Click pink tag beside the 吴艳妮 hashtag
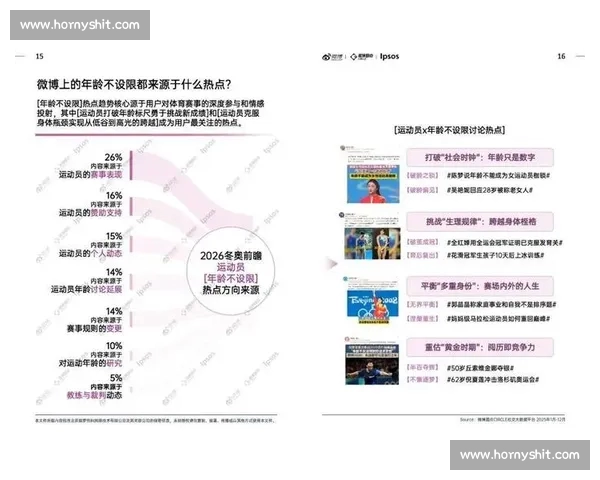 point(422,190)
